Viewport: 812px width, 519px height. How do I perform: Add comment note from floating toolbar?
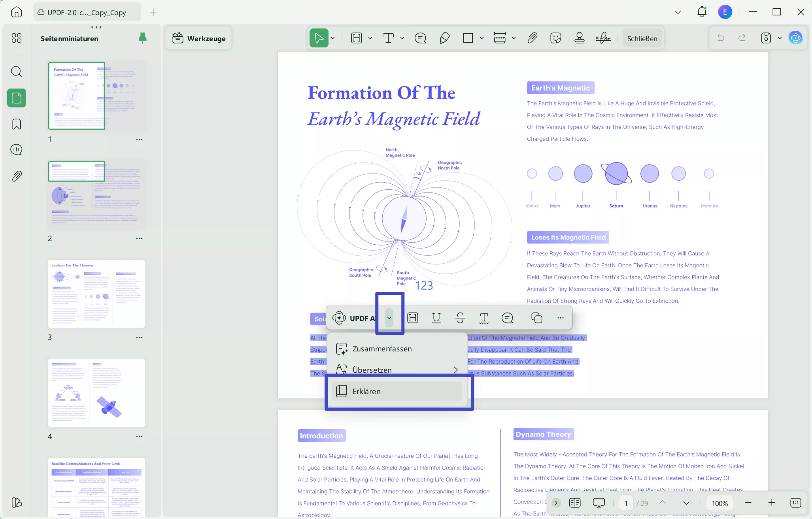point(507,318)
